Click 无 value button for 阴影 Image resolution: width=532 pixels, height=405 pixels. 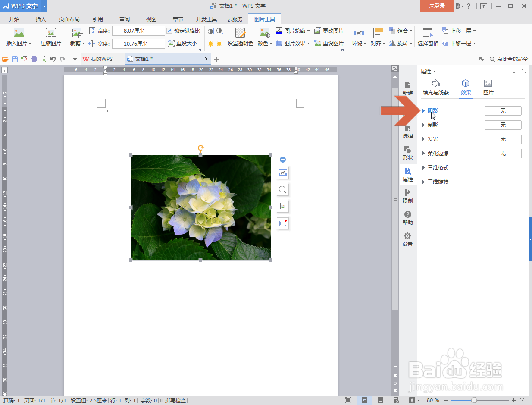[503, 111]
